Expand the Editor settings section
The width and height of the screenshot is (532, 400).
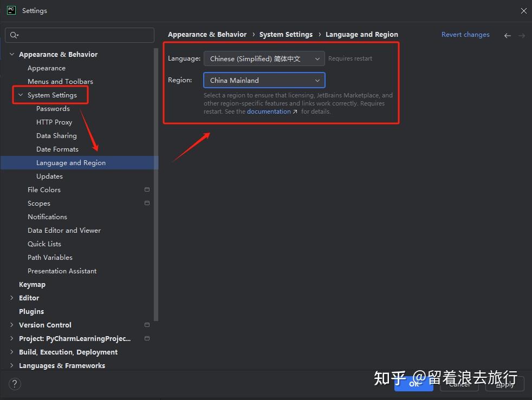click(x=12, y=298)
